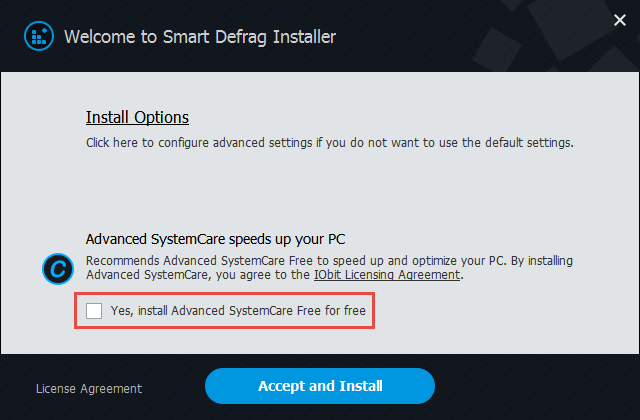
Task: View the License Agreement in the footer
Action: click(x=89, y=389)
